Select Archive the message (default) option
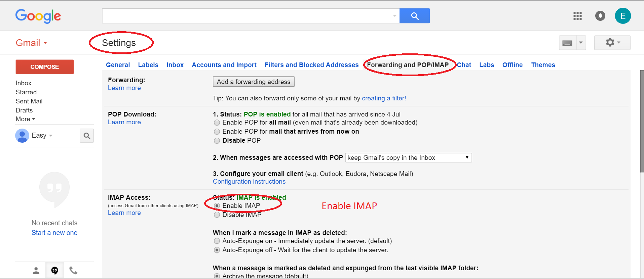Screen dimensions: 644x279 coord(217,276)
